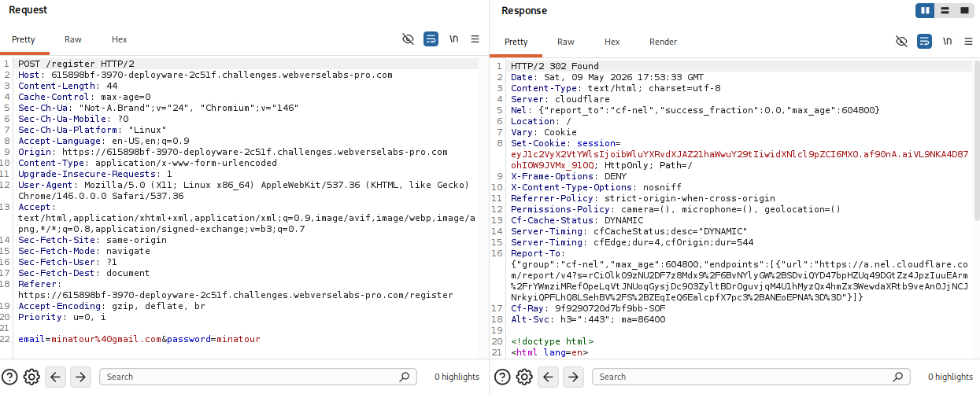980x394 pixels.
Task: Click the Sec-Ch-Ua-Platform "Linux" header
Action: (92, 130)
